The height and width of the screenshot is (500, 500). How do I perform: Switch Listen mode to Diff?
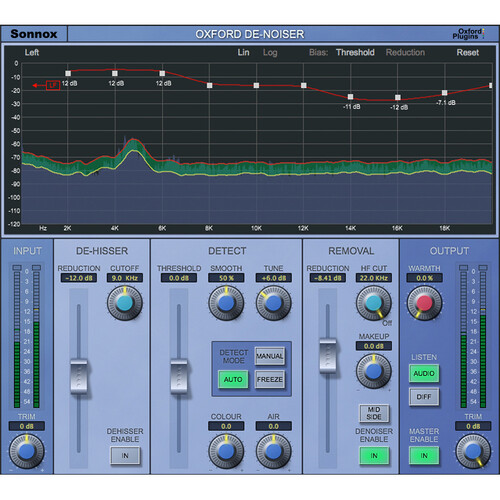pyautogui.click(x=424, y=397)
